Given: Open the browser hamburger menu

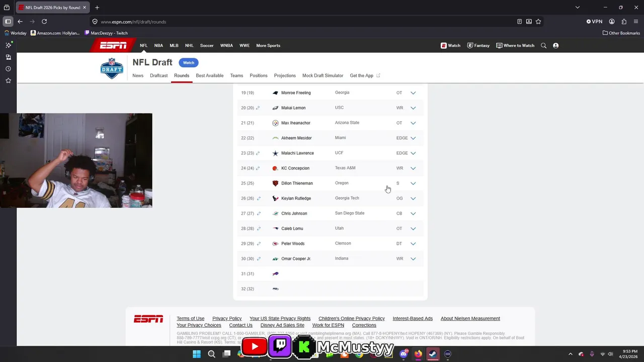Looking at the screenshot, I should 636,22.
